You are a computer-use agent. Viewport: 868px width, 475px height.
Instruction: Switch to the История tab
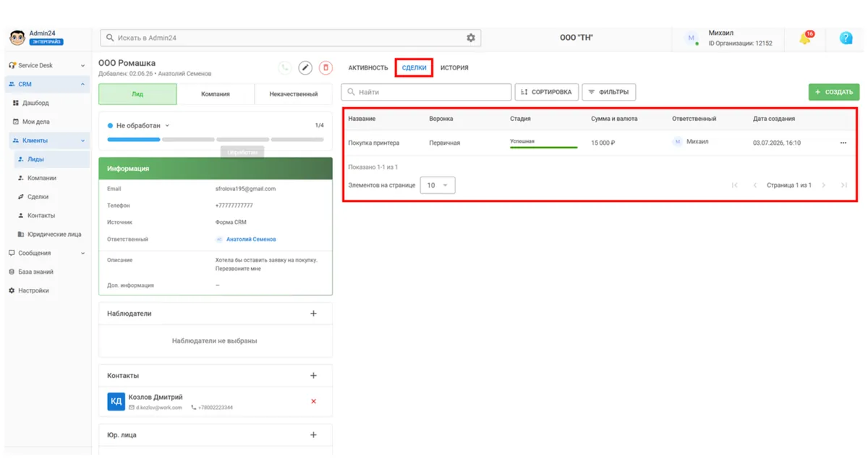(x=454, y=68)
